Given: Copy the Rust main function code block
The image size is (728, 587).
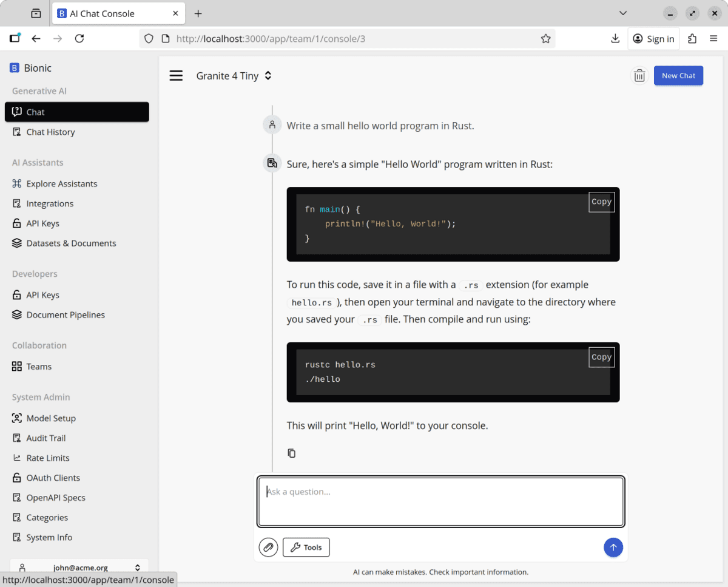Looking at the screenshot, I should 601,202.
